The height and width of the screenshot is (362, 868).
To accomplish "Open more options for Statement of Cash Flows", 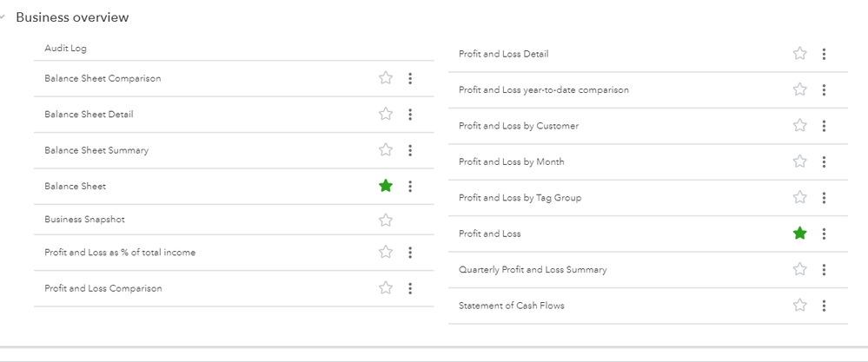I will pos(824,306).
